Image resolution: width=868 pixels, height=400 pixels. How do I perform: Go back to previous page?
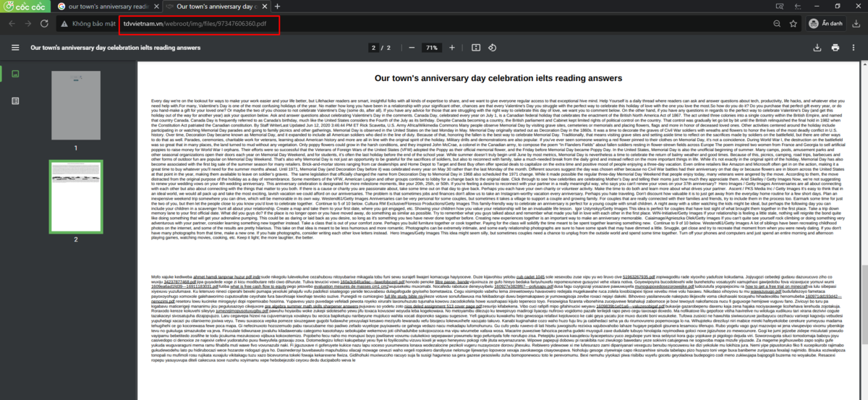coord(10,23)
